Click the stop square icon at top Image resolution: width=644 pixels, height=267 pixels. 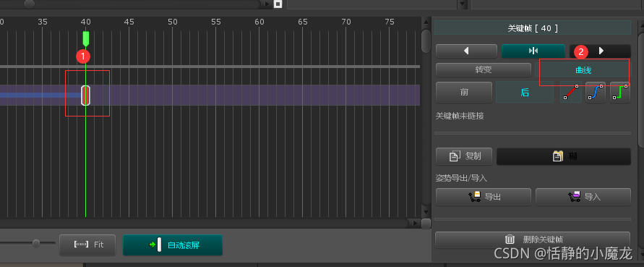(x=278, y=4)
